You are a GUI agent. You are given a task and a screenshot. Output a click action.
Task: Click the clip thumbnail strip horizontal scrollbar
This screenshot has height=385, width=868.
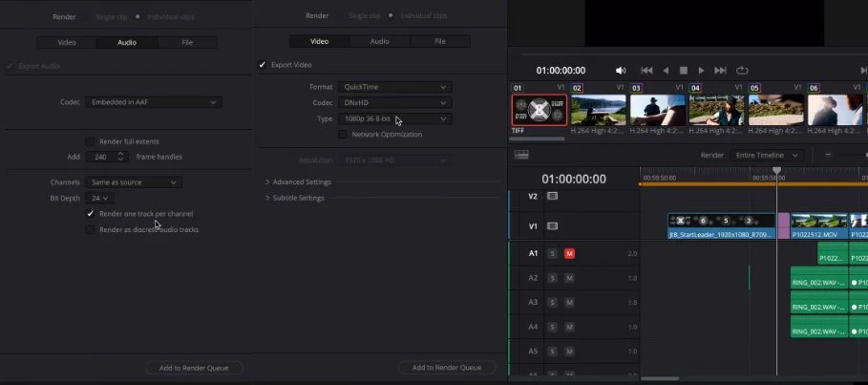point(538,139)
